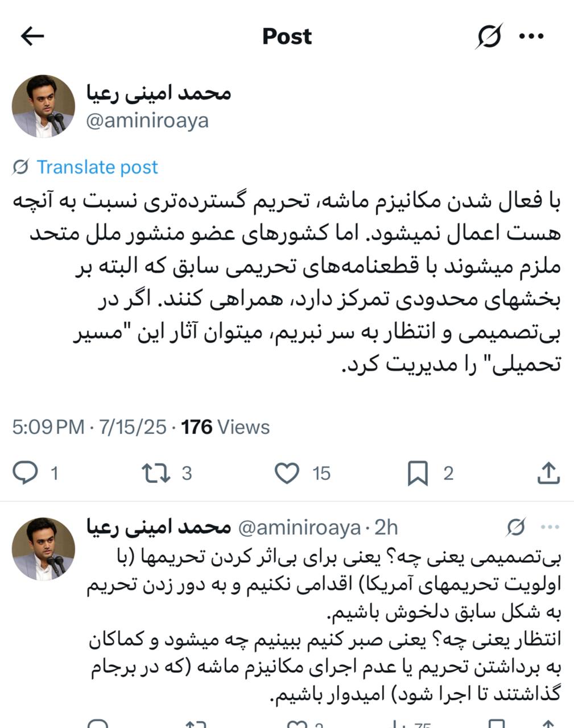Tap the share upload icon
Image resolution: width=574 pixels, height=728 pixels.
[x=548, y=473]
